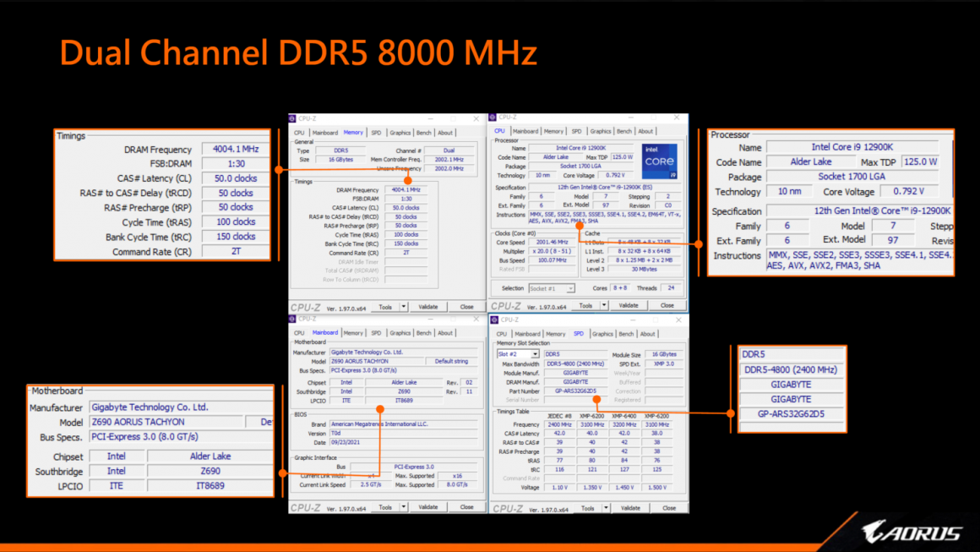This screenshot has height=552, width=980.
Task: Expand Tools arrow in the SPD-tab window
Action: click(605, 508)
